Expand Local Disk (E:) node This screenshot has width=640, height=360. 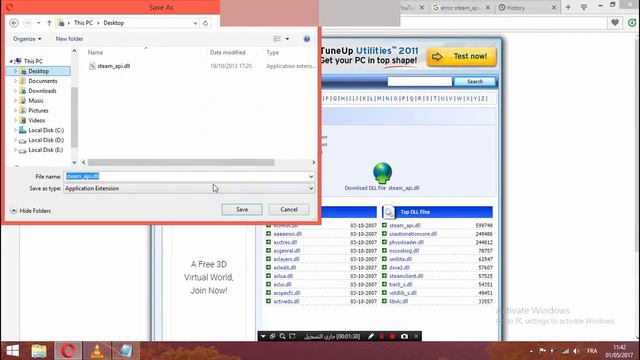(16, 150)
